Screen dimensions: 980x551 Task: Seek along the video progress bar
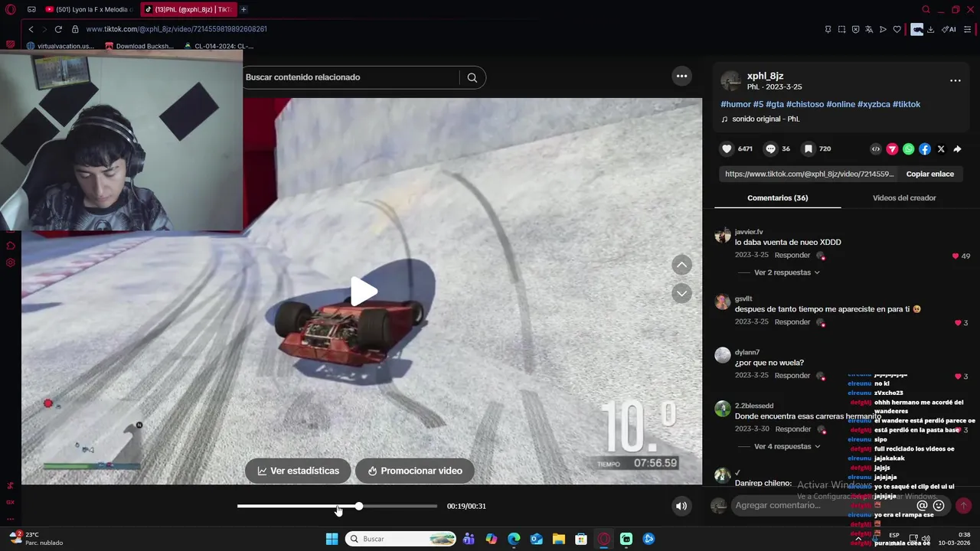point(337,506)
